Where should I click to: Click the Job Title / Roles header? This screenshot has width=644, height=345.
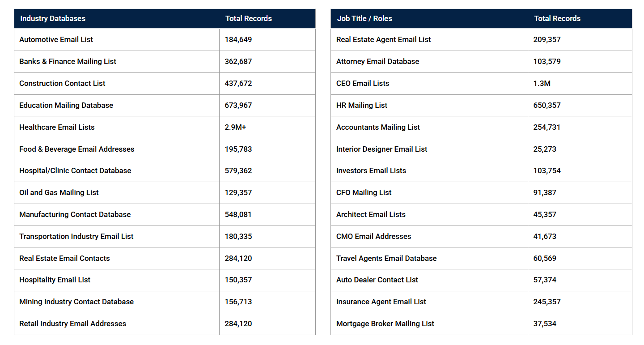click(x=364, y=18)
